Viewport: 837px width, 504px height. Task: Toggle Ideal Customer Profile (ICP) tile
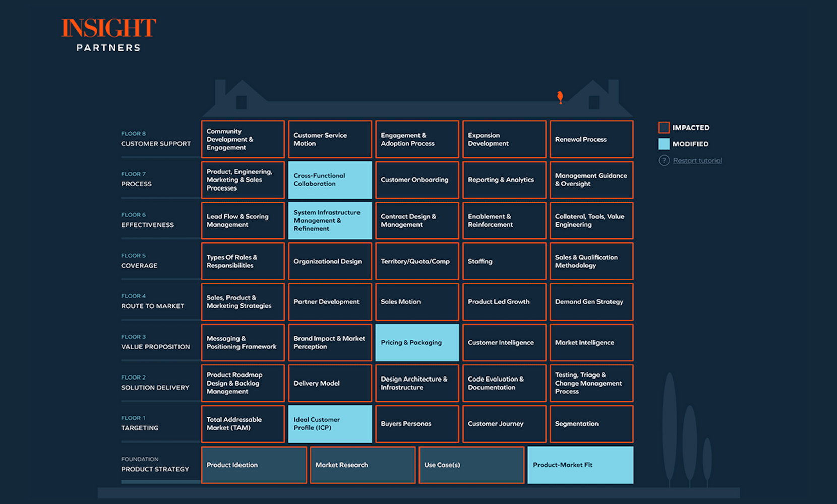[x=330, y=424]
